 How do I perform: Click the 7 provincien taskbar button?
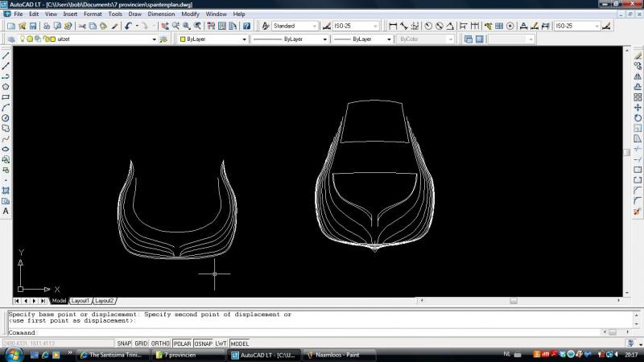(x=188, y=355)
